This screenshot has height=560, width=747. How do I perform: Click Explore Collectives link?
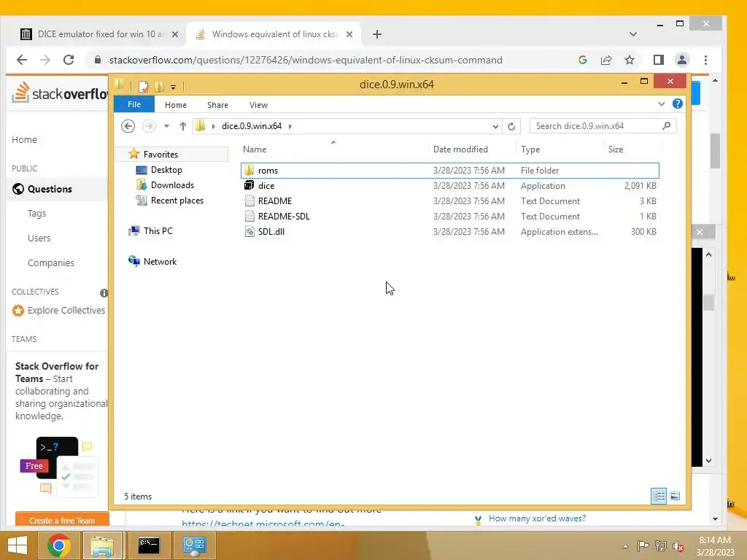tap(66, 311)
